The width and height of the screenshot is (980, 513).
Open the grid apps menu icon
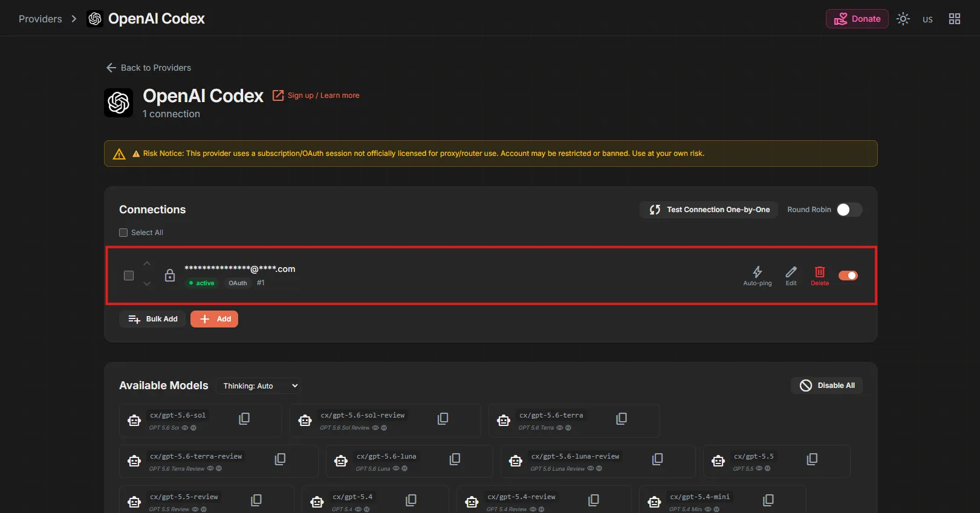pos(955,19)
